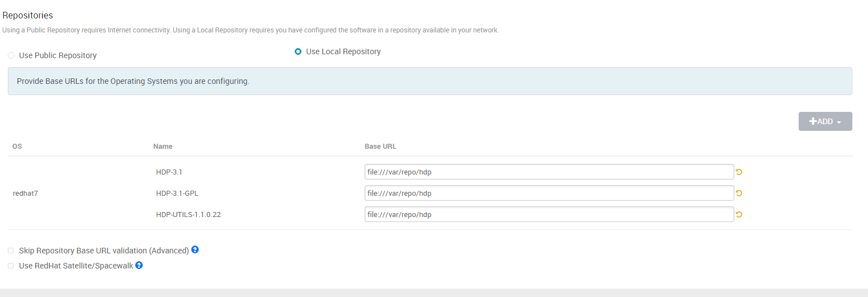868x297 pixels.
Task: Revert the HDP-UTILS-1.1.0.22 base URL
Action: (x=739, y=215)
